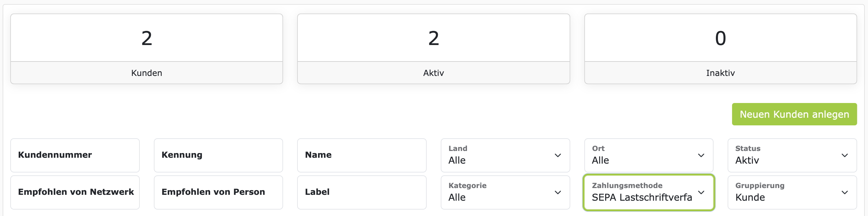
Task: Click the chevron arrow in Gruppierung dropdown
Action: 844,192
